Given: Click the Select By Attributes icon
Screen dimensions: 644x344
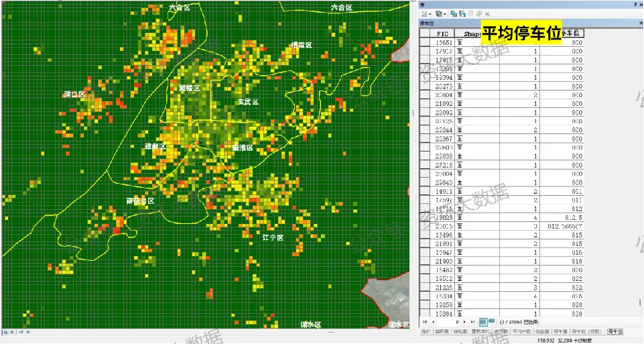Looking at the screenshot, I should [x=454, y=13].
